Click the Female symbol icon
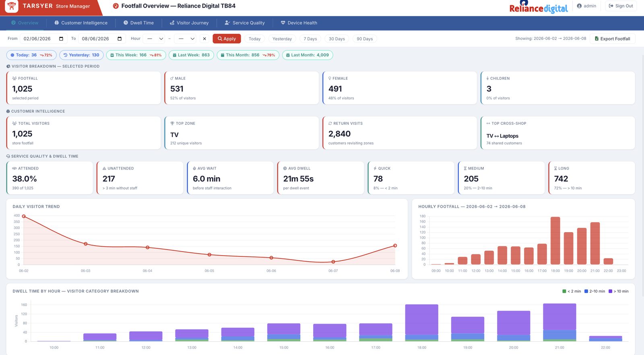The width and height of the screenshot is (644, 355). (x=330, y=78)
